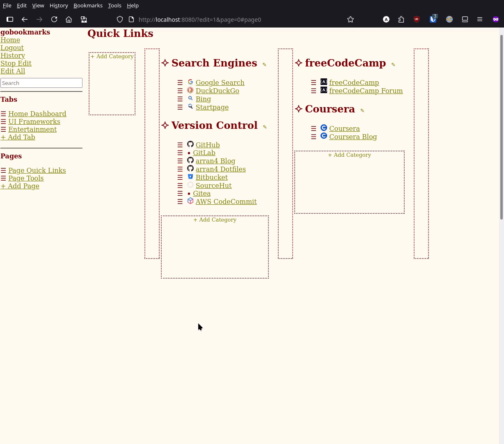Click the Search Engines category move star icon

165,63
